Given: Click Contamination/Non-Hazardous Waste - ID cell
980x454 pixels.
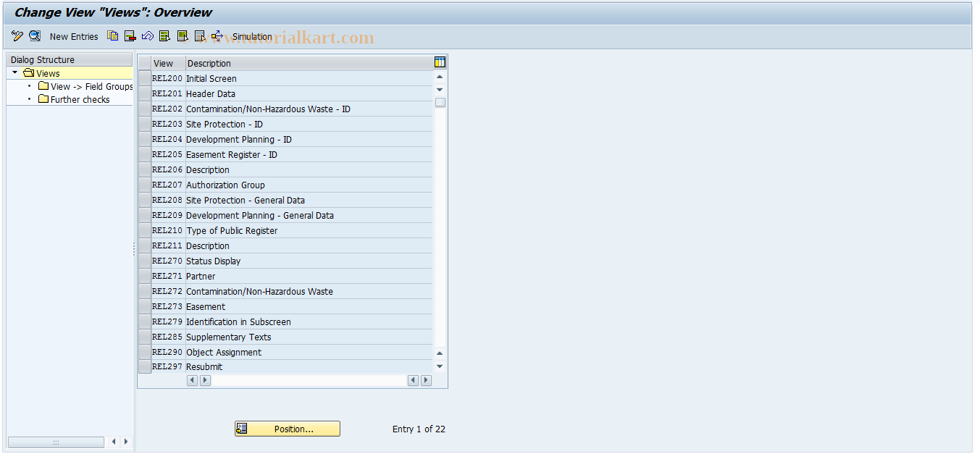Looking at the screenshot, I should [309, 109].
